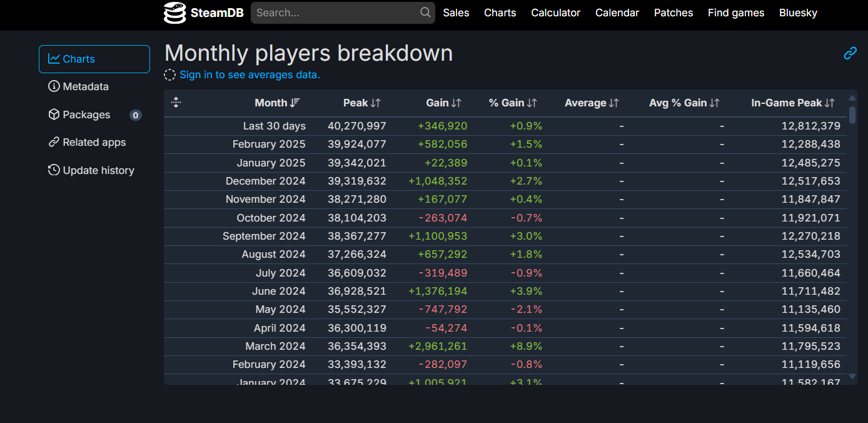Click "Sign in to see averages data" link
Screen dimensions: 868x423
(x=250, y=74)
